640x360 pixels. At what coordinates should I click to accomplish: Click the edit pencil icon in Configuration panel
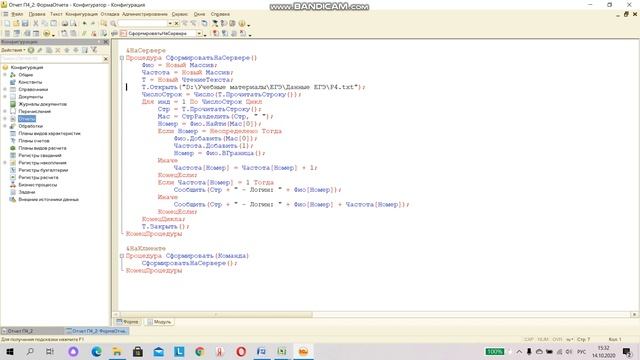[x=40, y=50]
